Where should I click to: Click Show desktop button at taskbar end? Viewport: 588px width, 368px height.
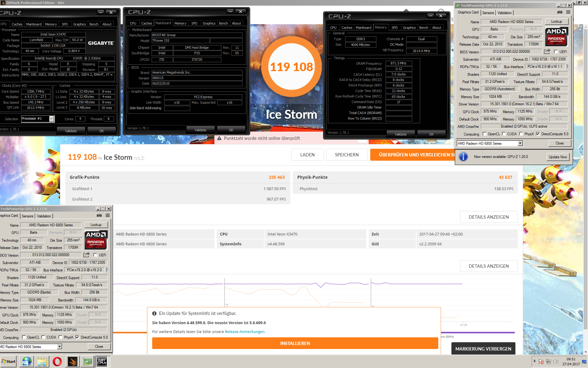(x=585, y=362)
